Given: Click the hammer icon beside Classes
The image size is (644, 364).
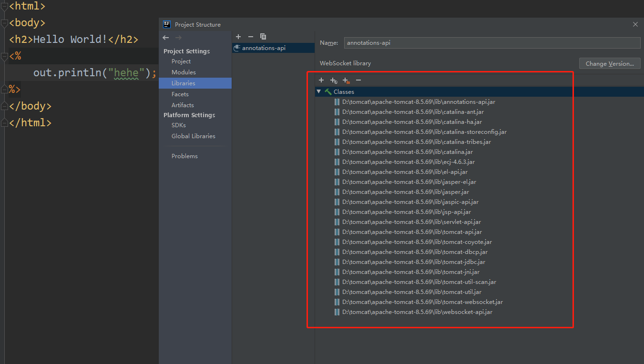Looking at the screenshot, I should [328, 91].
